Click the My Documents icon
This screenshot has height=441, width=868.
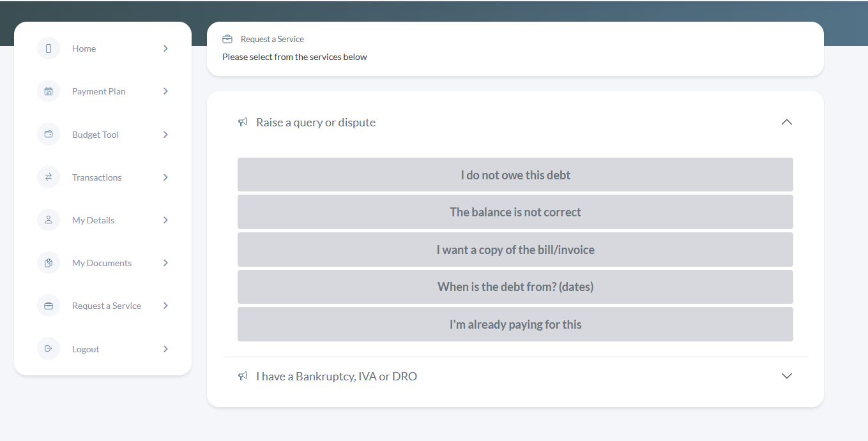click(49, 263)
